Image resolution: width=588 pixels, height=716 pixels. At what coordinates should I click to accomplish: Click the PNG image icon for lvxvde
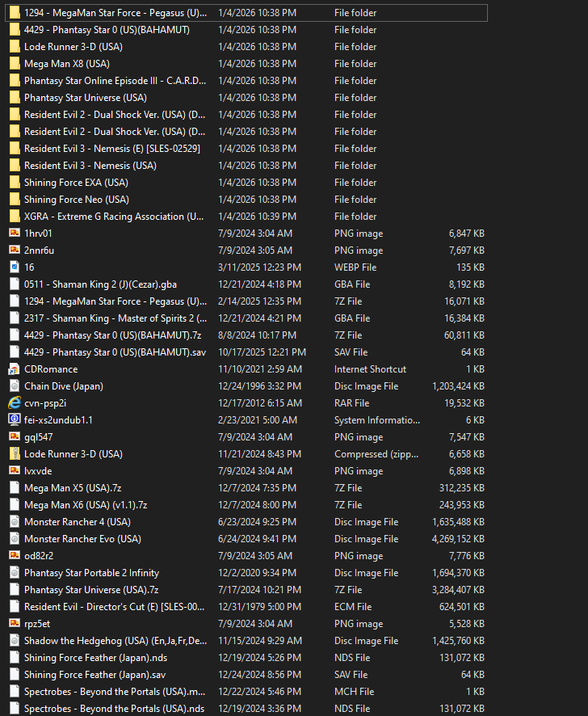[15, 470]
